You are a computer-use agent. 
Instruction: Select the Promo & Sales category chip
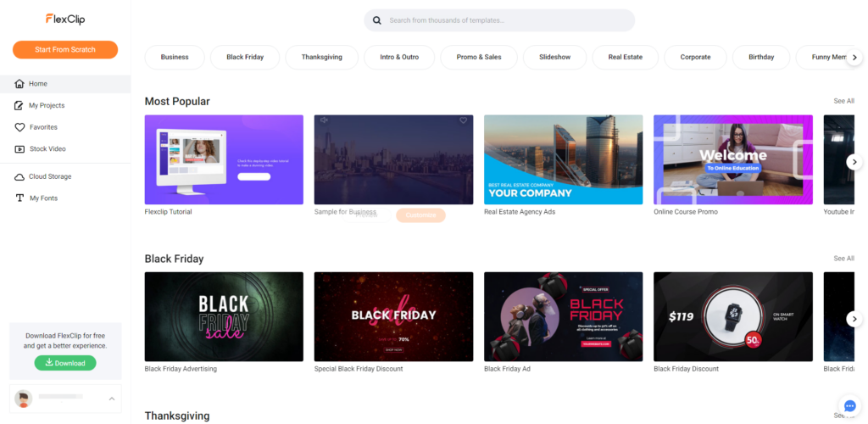tap(479, 57)
